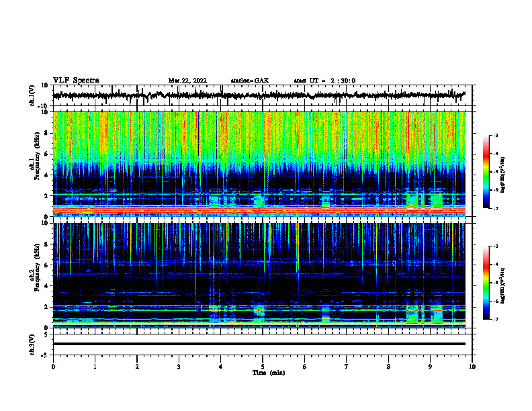Click the "2" kHz tick on ch.2 frequency axis

(46, 307)
